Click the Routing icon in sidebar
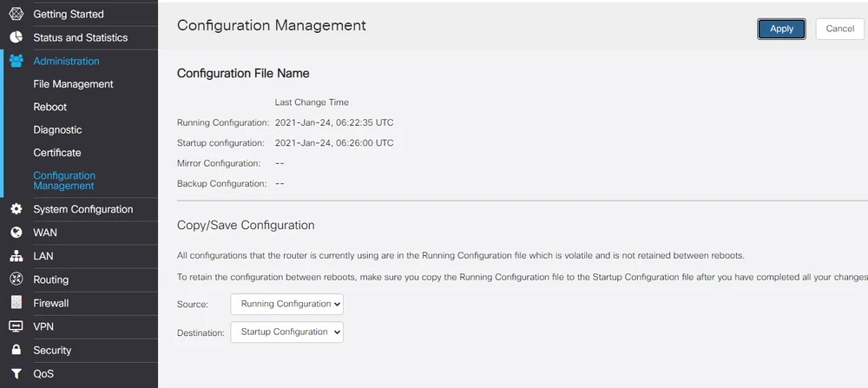868x388 pixels. (x=16, y=279)
